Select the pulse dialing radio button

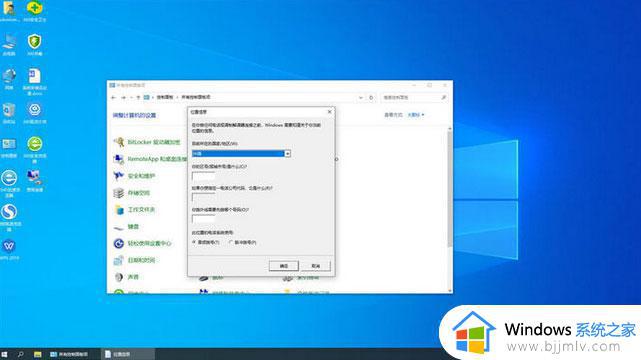pyautogui.click(x=231, y=242)
